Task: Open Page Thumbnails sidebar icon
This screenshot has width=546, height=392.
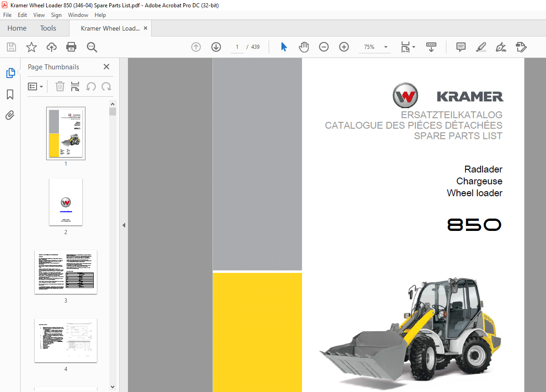Action: (x=11, y=73)
